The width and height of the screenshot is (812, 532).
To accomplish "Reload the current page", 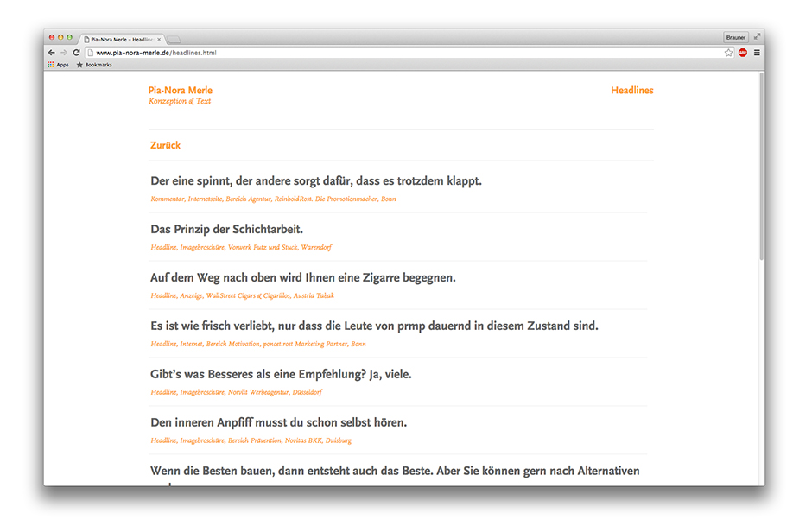I will 76,53.
